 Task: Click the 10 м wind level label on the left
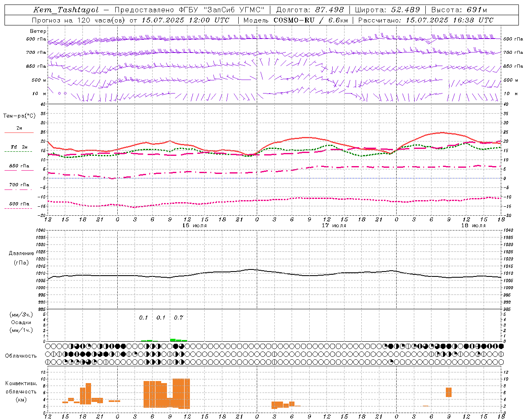(39, 94)
